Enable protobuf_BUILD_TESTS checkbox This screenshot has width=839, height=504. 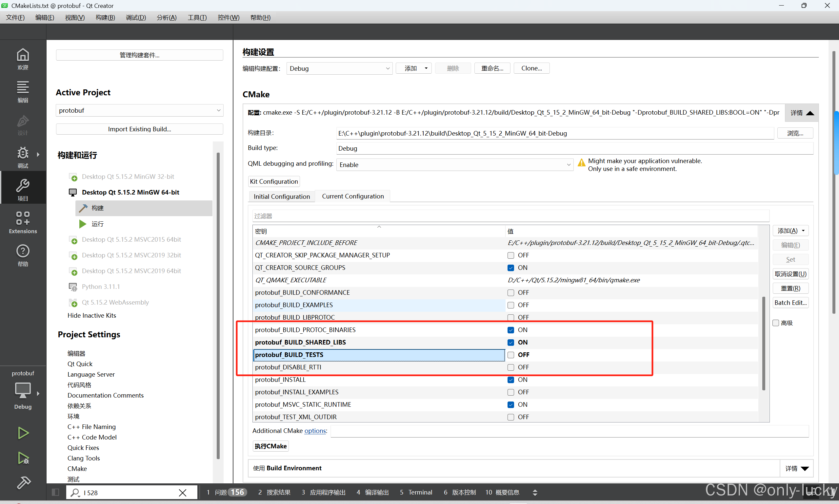point(510,355)
